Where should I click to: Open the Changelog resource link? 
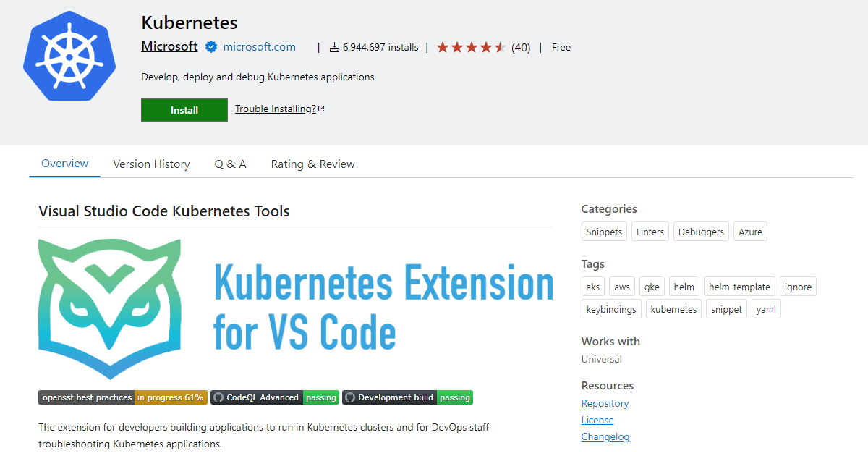tap(605, 436)
